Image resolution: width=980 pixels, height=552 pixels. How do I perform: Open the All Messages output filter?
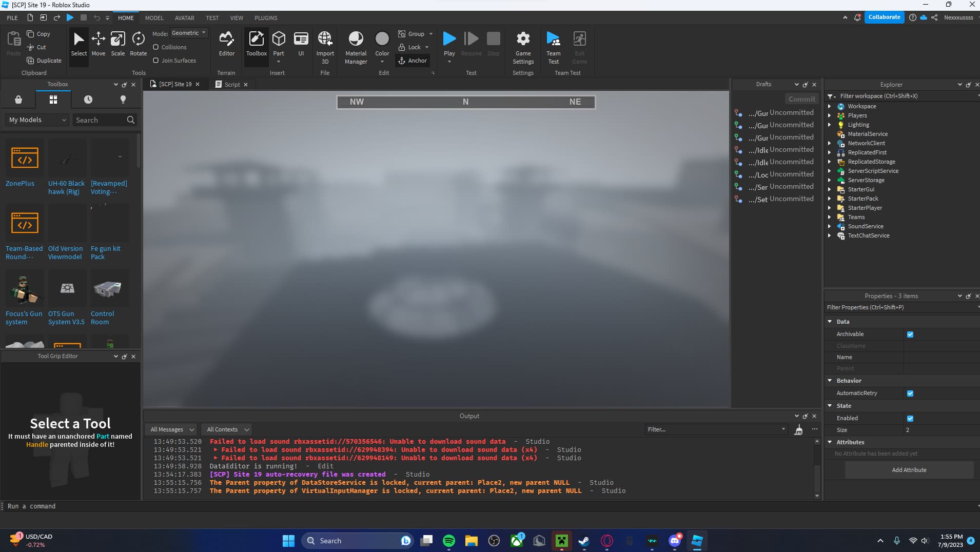(x=170, y=429)
